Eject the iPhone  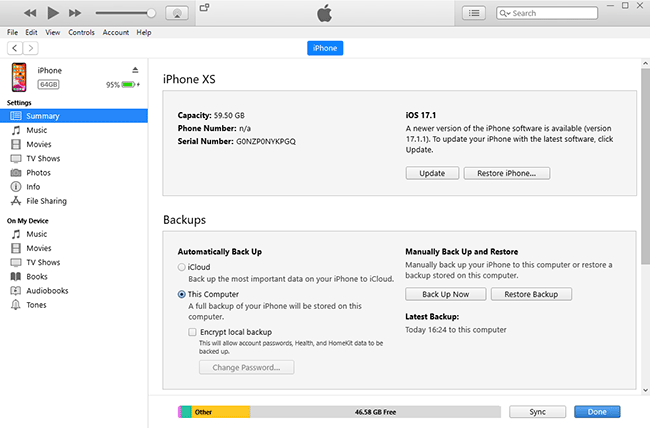point(135,70)
